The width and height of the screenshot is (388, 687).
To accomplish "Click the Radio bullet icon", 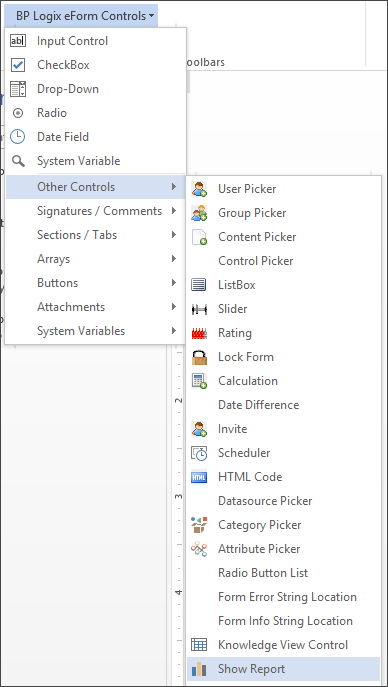I will click(x=18, y=113).
